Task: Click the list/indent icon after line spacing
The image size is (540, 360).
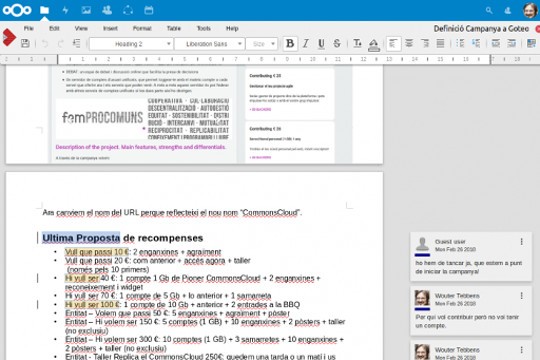Action: coord(476,43)
